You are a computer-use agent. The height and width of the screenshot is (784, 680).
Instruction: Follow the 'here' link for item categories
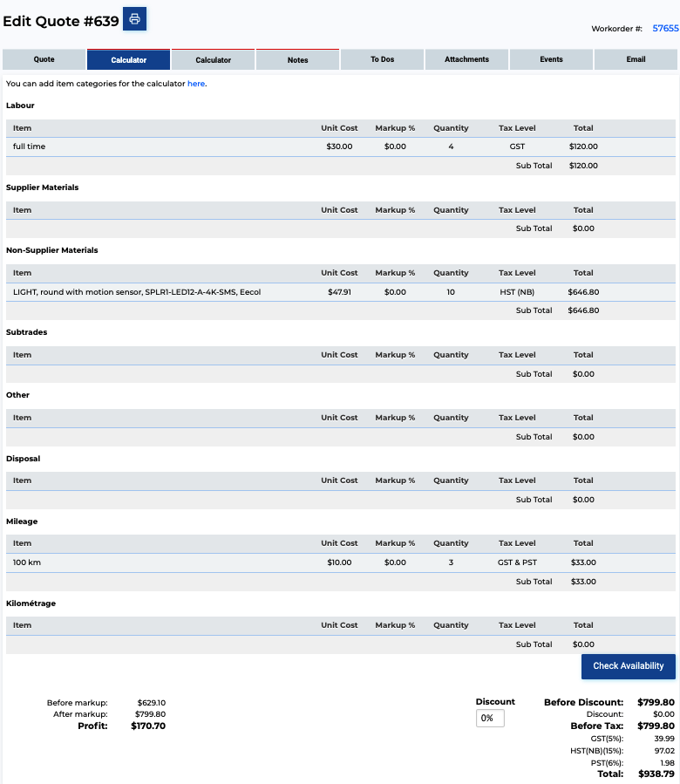tap(196, 84)
